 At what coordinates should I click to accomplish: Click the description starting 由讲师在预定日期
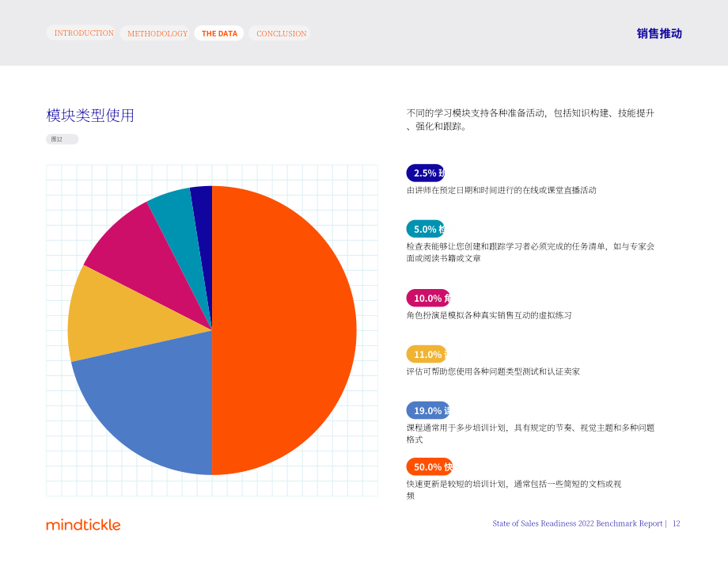tap(502, 191)
